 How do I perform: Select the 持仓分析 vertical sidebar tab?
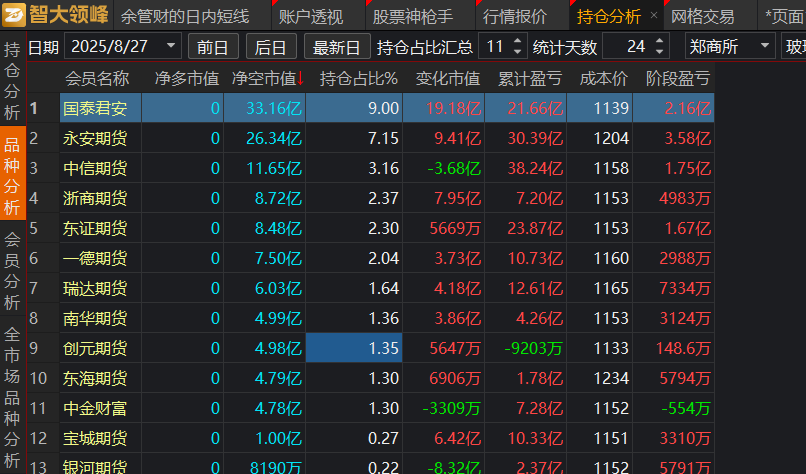pos(12,81)
